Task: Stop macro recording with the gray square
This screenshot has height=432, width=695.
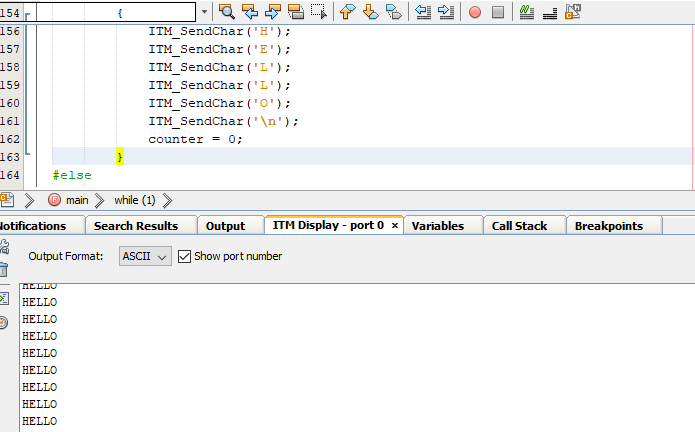Action: tap(498, 12)
